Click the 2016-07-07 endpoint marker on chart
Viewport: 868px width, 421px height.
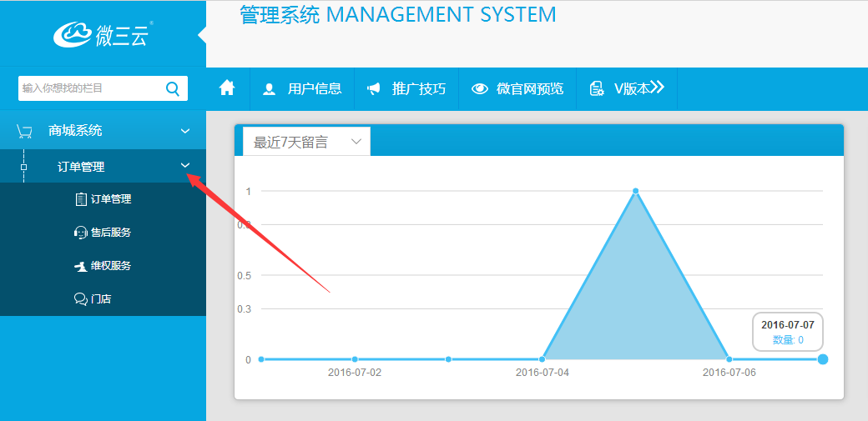[823, 359]
